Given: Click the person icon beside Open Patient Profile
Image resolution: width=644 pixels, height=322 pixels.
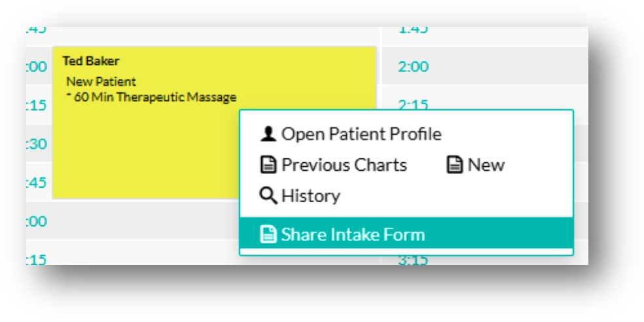Looking at the screenshot, I should pyautogui.click(x=268, y=134).
